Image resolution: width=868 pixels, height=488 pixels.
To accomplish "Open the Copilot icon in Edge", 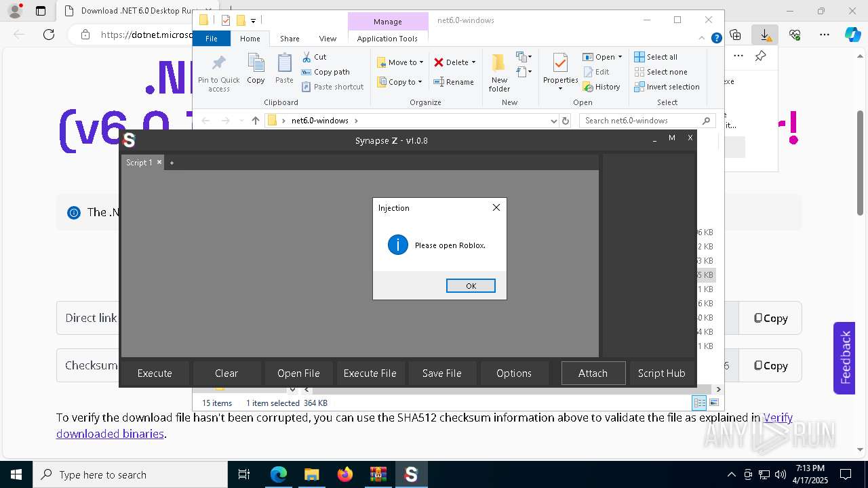I will click(852, 35).
